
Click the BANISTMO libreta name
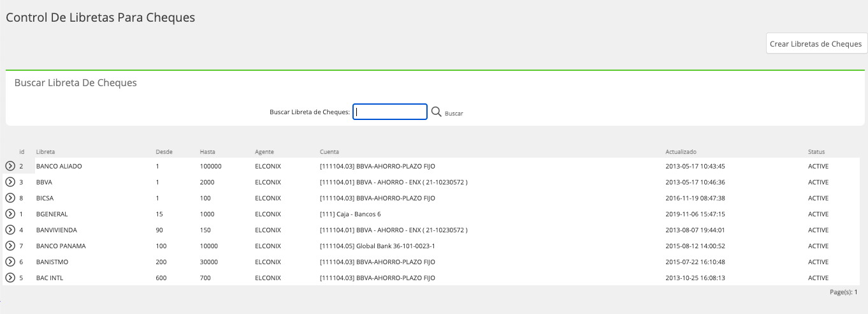(x=52, y=262)
